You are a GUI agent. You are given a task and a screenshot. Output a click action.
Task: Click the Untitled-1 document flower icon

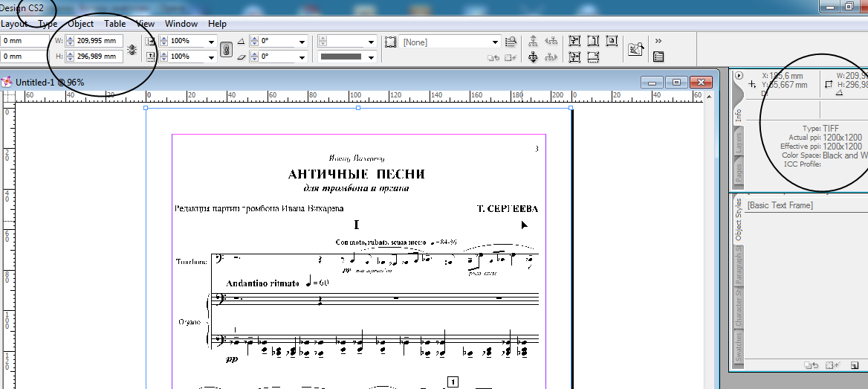pos(7,82)
